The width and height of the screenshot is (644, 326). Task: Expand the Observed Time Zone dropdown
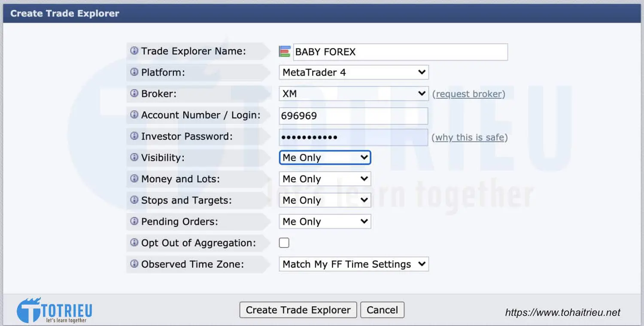(353, 264)
